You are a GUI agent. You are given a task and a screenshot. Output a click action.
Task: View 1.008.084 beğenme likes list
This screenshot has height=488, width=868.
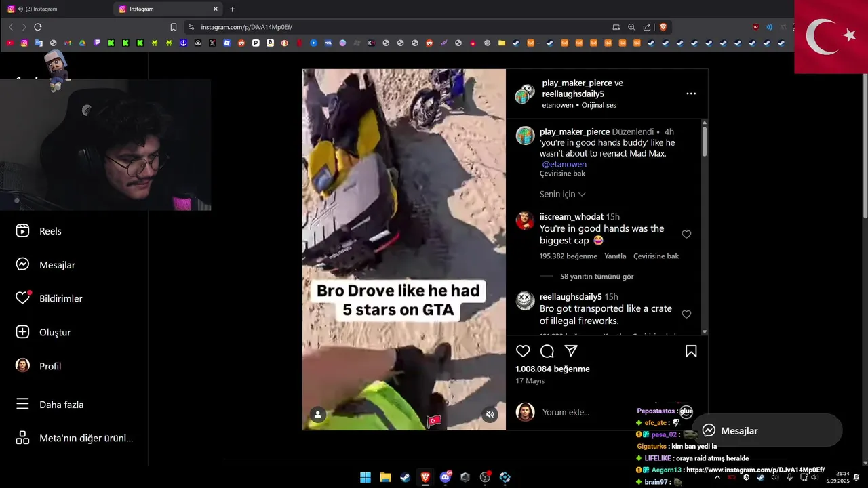coord(553,369)
